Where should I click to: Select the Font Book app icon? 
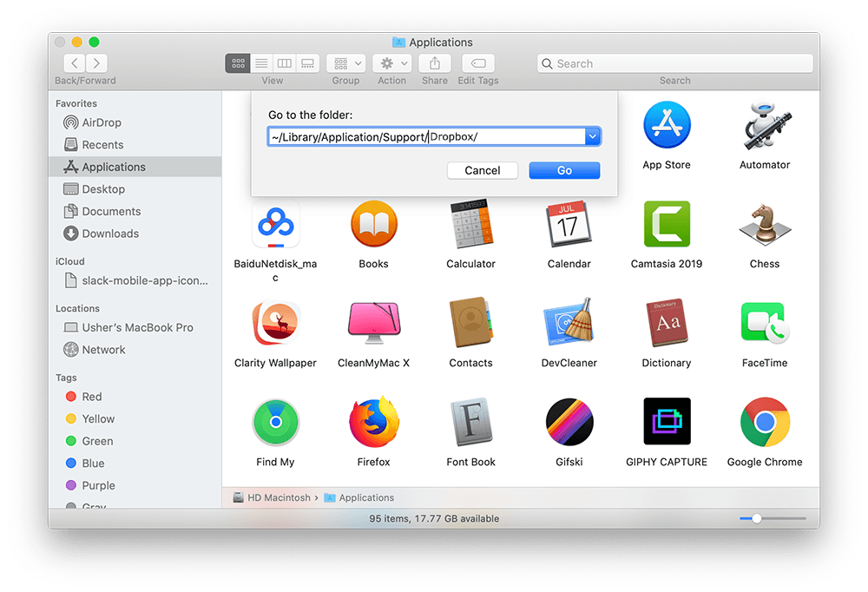click(x=471, y=422)
